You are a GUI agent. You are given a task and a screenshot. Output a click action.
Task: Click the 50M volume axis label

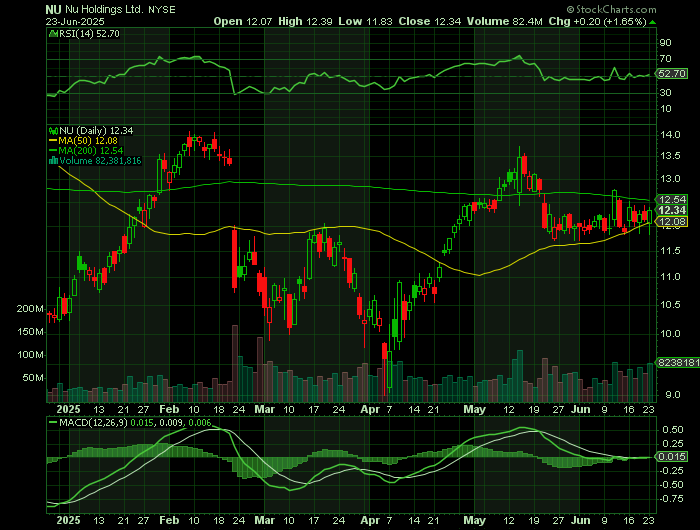point(33,378)
